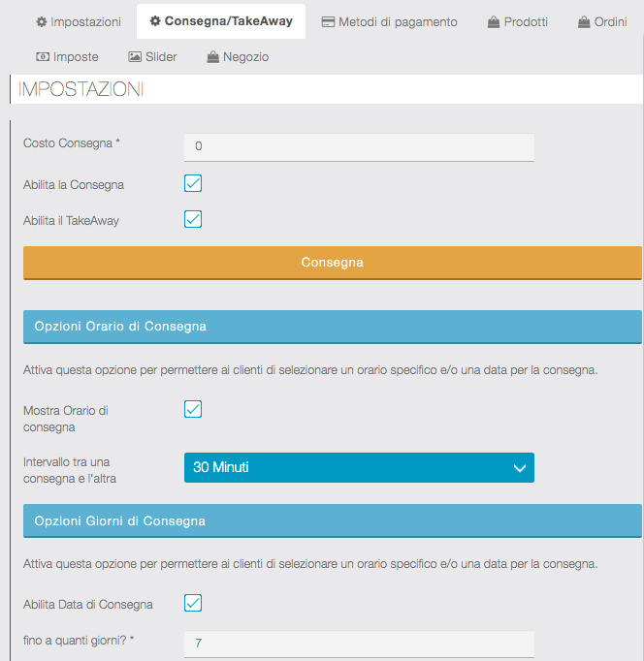Toggle the Abilita Data di Consegna checkbox
Screen dimensions: 644x661
[193, 603]
